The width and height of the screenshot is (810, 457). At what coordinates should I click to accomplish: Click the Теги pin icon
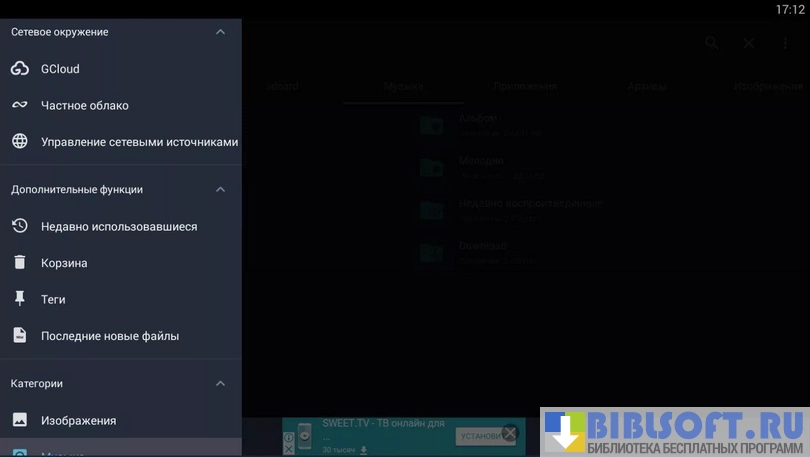[x=19, y=299]
